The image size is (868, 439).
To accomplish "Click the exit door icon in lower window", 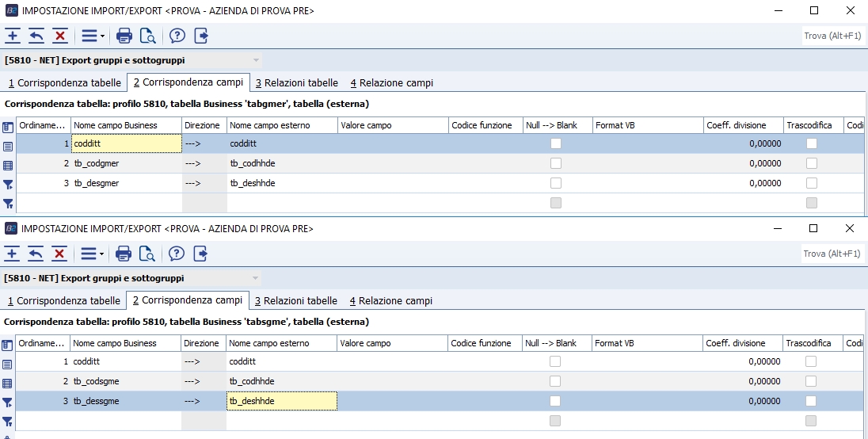I will [x=200, y=254].
